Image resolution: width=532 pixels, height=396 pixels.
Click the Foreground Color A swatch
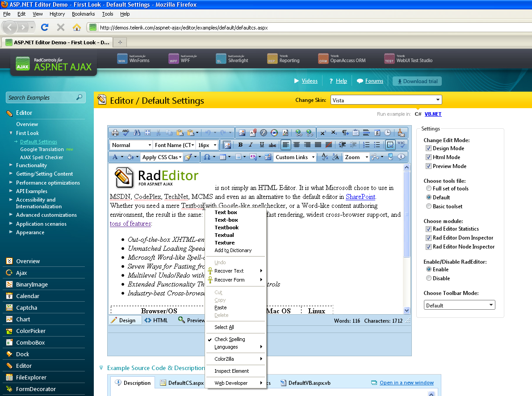click(115, 157)
